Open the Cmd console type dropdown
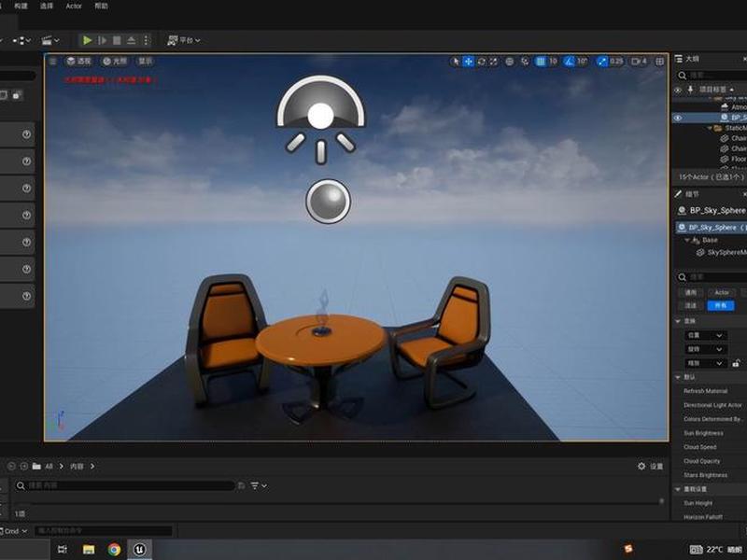 [14, 530]
